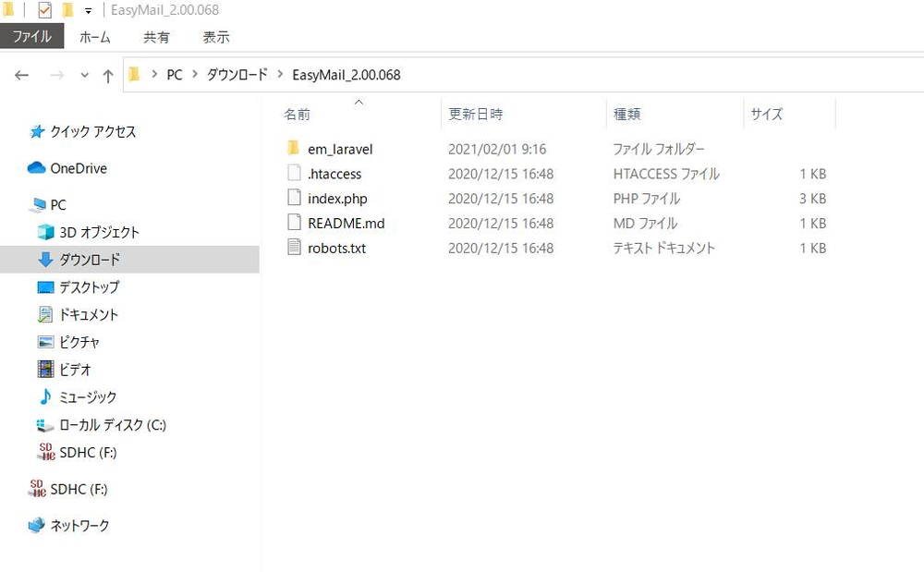The height and width of the screenshot is (572, 924).
Task: Open the quick access toolbar dropdown arrow
Action: pyautogui.click(x=88, y=11)
